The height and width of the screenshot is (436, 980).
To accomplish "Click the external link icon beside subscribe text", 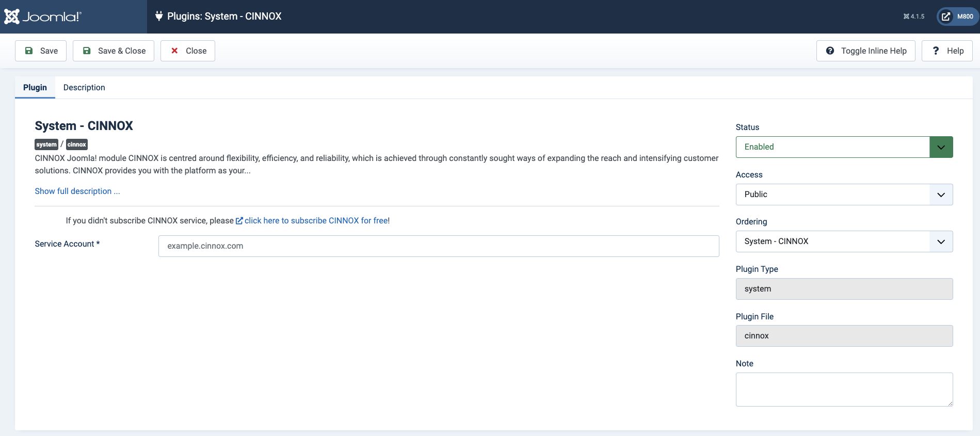I will pyautogui.click(x=239, y=221).
